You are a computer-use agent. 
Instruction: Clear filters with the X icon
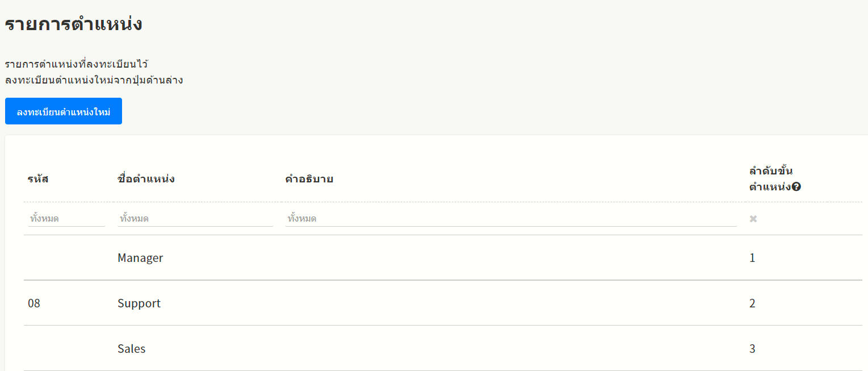tap(753, 219)
